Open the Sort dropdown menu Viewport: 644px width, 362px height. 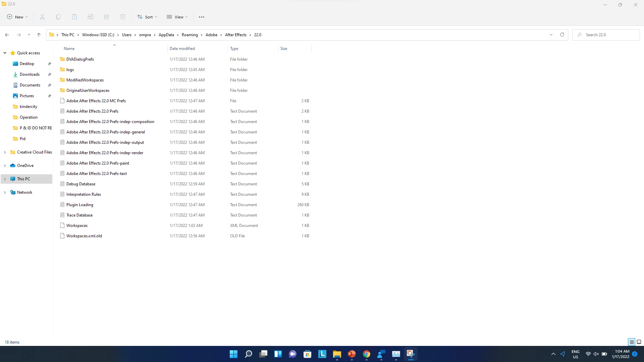147,17
